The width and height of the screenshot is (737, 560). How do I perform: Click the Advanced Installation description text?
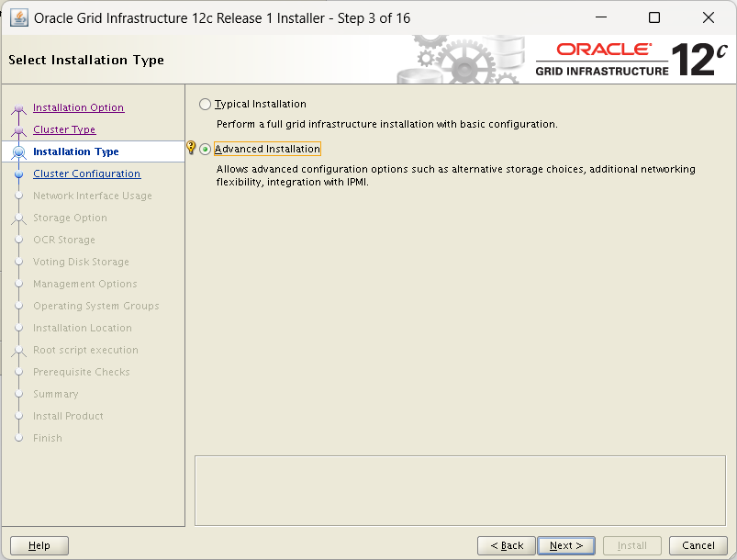(455, 175)
